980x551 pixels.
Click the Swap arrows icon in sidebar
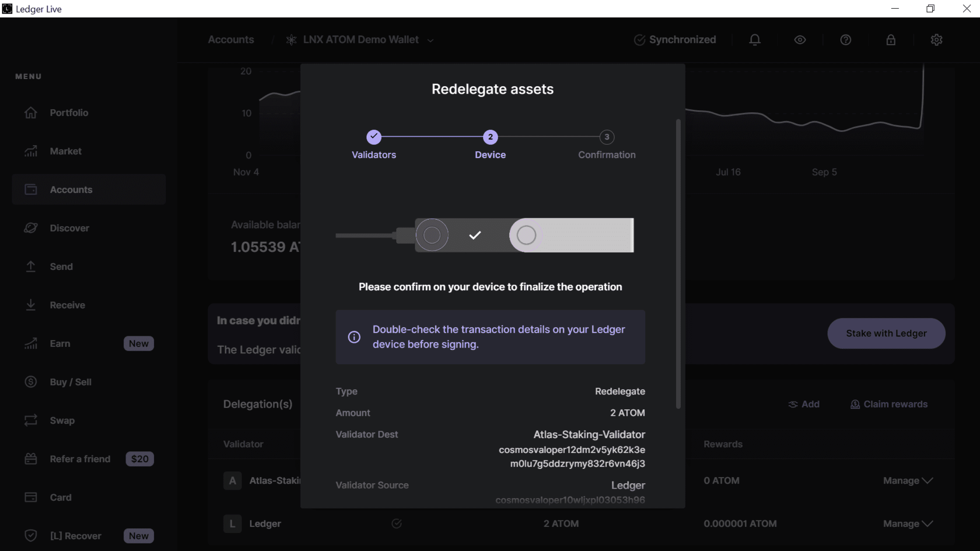click(x=31, y=421)
